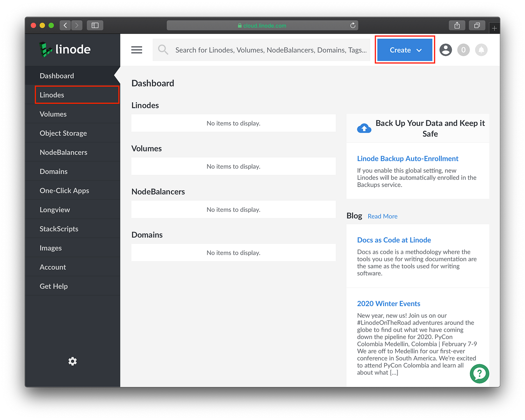Click the NodeBalancers section heading on dashboard
The image size is (525, 420).
click(x=158, y=191)
